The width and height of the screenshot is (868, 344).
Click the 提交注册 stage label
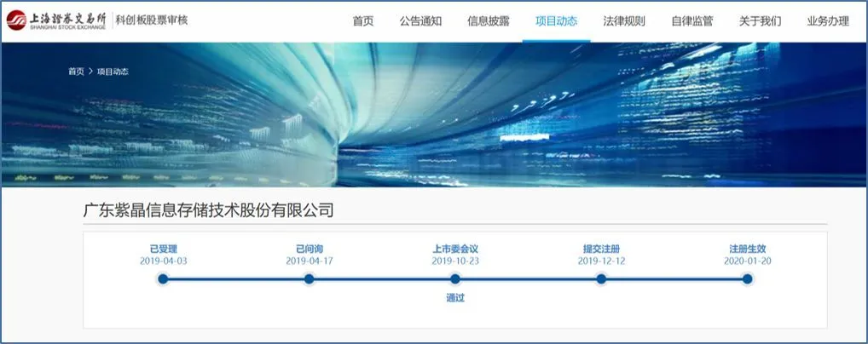click(601, 249)
